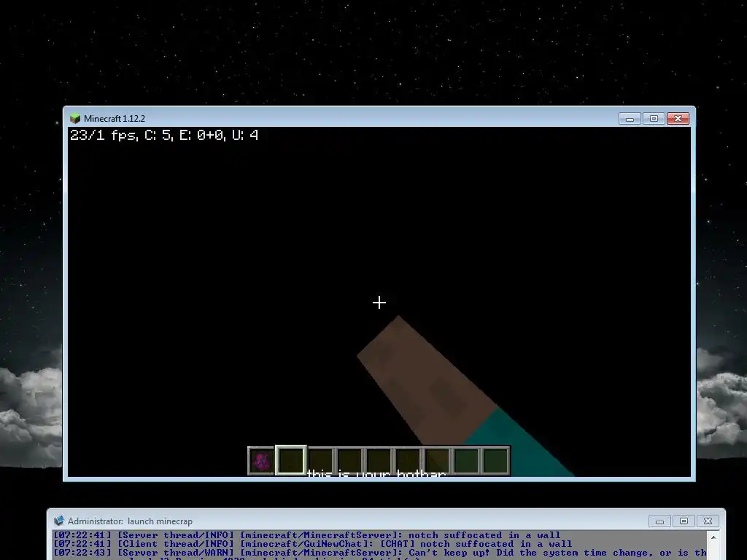Click the 'Can't keep up!' warning line
The width and height of the screenshot is (747, 560).
coord(379,553)
